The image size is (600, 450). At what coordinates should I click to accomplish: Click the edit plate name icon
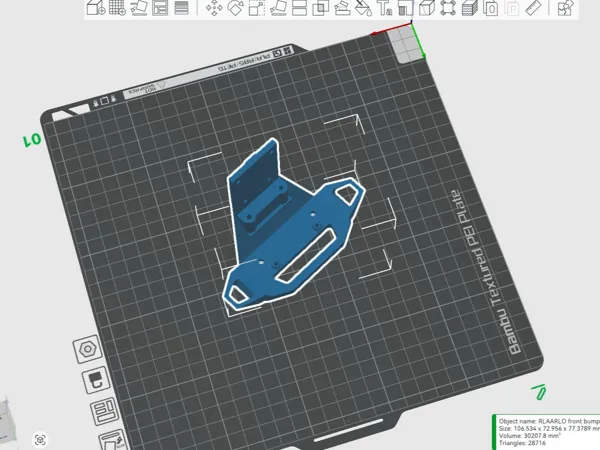(112, 440)
